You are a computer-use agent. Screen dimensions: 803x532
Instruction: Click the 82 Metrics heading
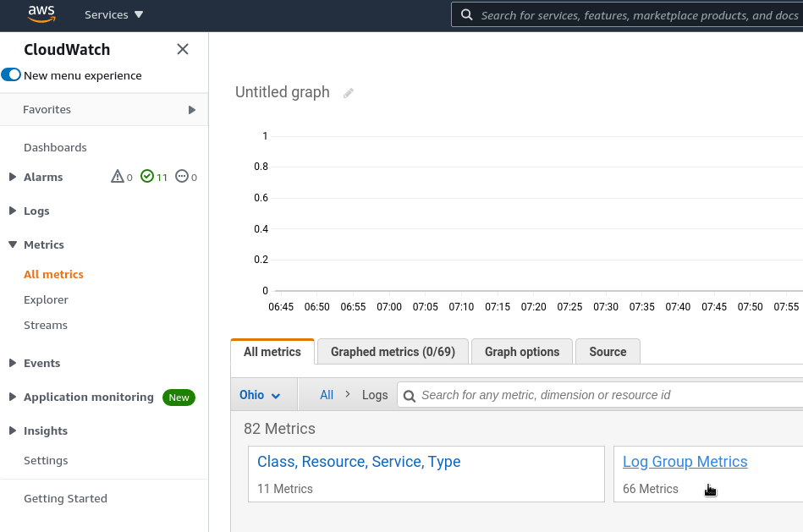(279, 429)
